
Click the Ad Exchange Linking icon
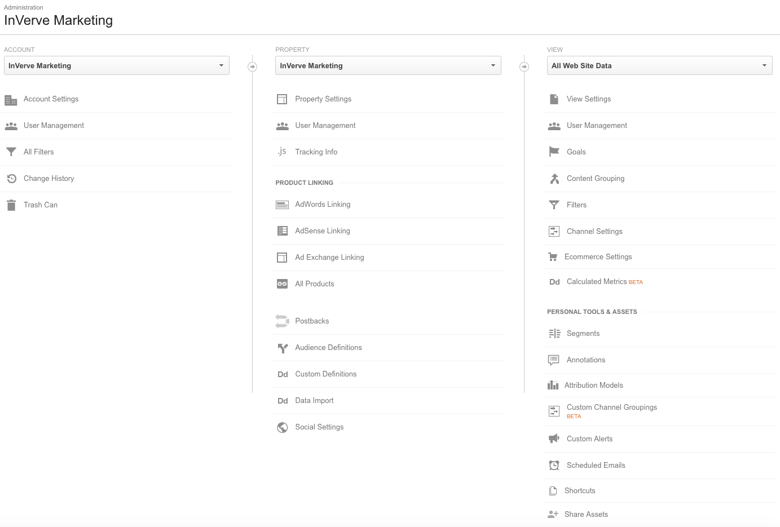coord(282,257)
